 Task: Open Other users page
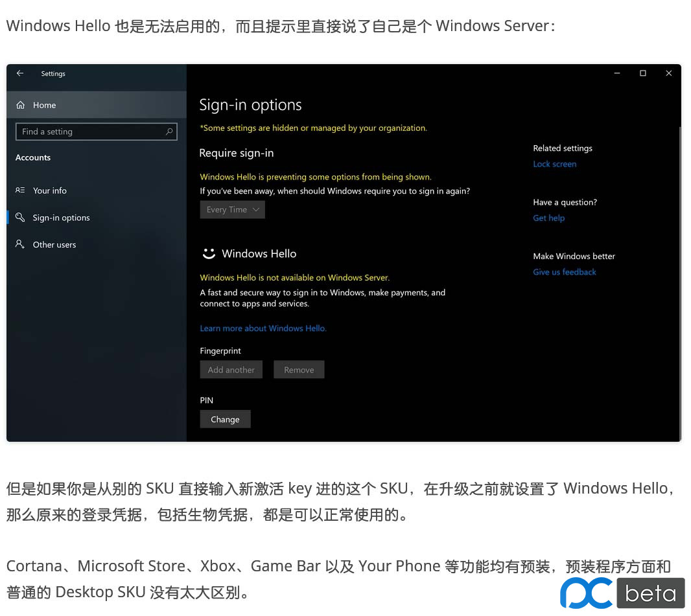coord(97,244)
